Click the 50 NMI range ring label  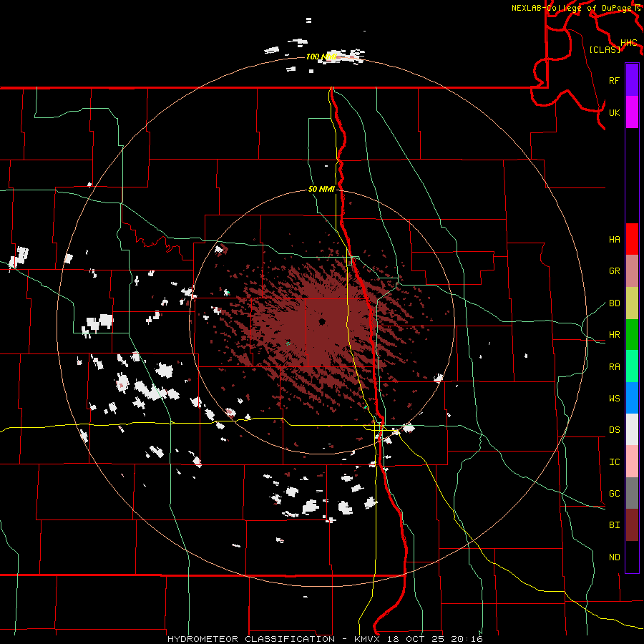pyautogui.click(x=321, y=189)
